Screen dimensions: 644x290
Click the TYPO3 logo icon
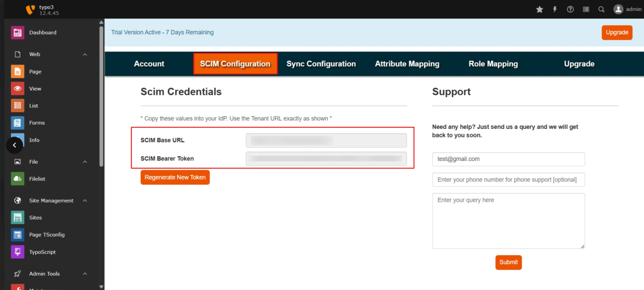tap(30, 10)
